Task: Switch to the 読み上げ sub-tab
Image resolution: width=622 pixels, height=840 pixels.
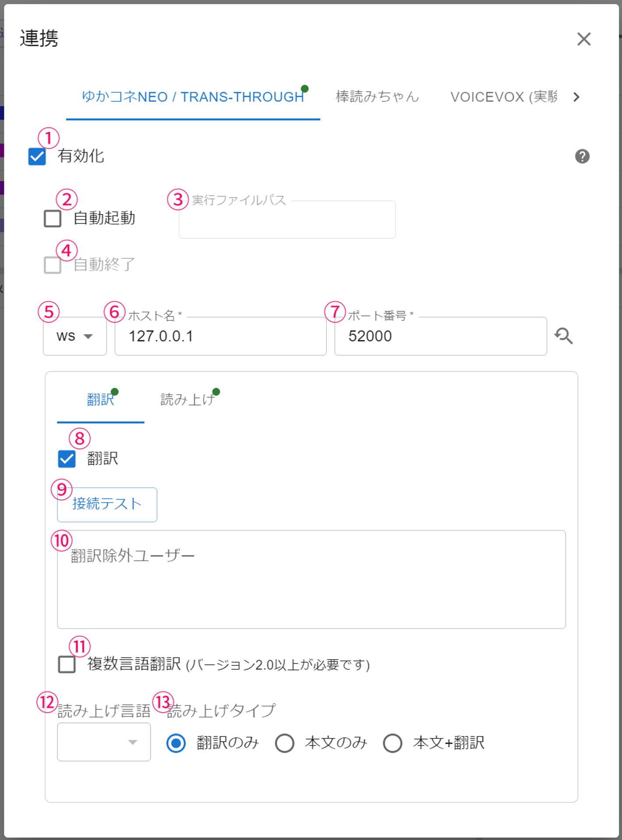Action: click(187, 400)
